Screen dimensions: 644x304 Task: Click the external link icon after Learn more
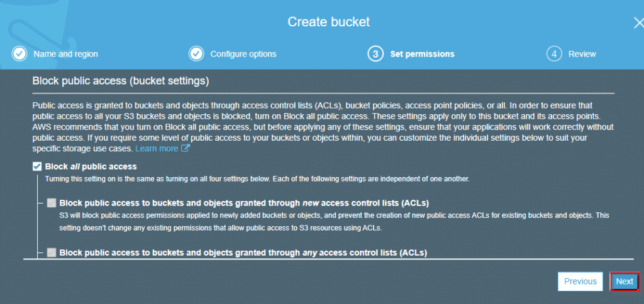(x=186, y=148)
